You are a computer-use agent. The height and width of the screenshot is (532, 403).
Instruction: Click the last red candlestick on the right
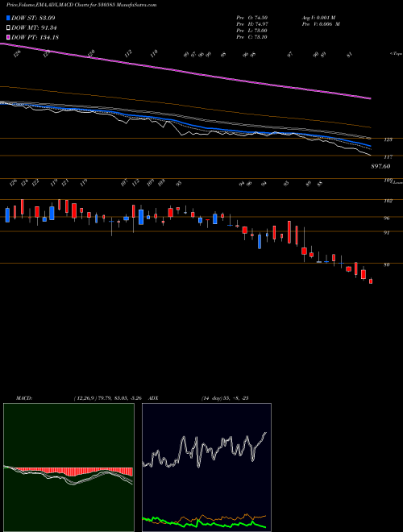(371, 281)
